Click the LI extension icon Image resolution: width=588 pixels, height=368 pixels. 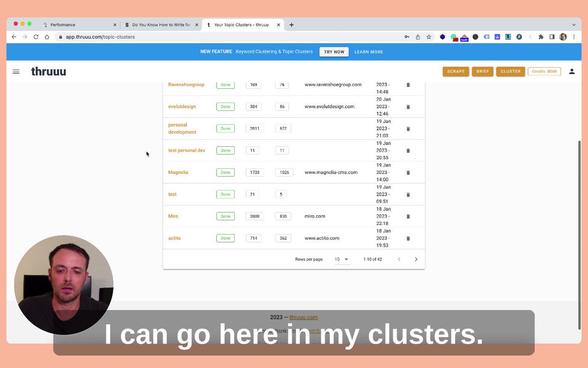point(508,37)
